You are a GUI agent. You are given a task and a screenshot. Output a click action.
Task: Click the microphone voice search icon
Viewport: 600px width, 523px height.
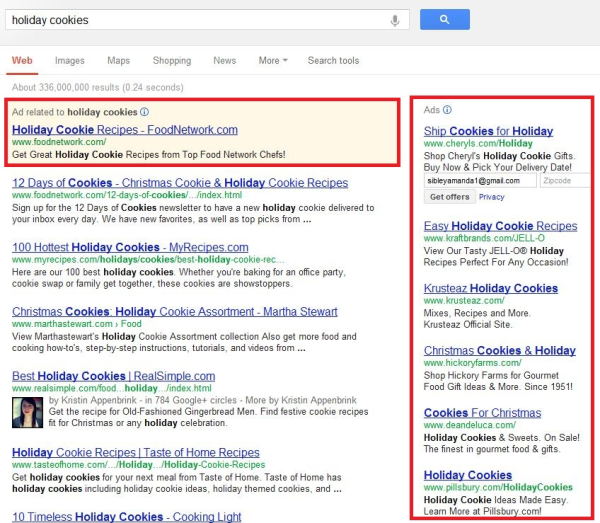tap(395, 20)
